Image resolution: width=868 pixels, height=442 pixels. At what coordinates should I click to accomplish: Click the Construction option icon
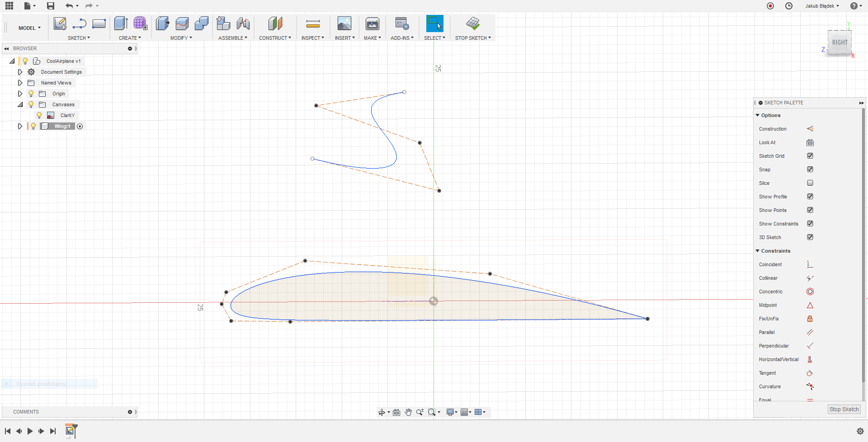pyautogui.click(x=810, y=129)
